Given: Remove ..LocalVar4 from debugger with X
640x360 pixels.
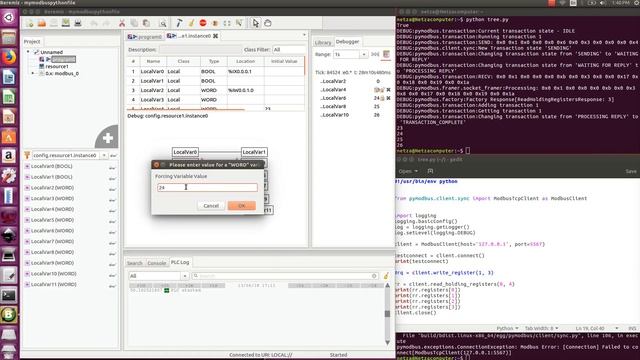Looking at the screenshot, I should click(x=388, y=90).
